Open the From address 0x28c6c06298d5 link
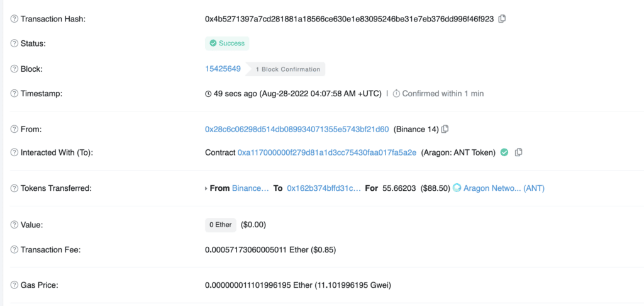 [x=297, y=129]
